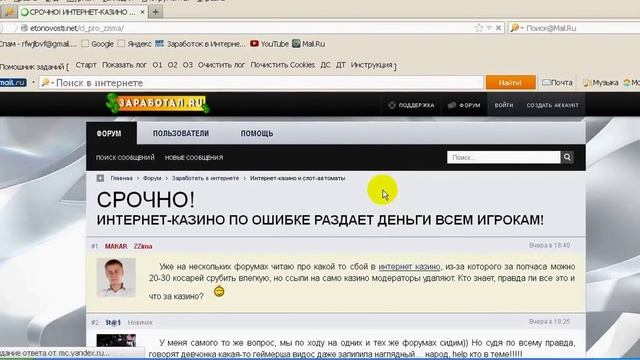This screenshot has width=640, height=360.
Task: Click Очистить лог toolbar item
Action: coord(221,65)
